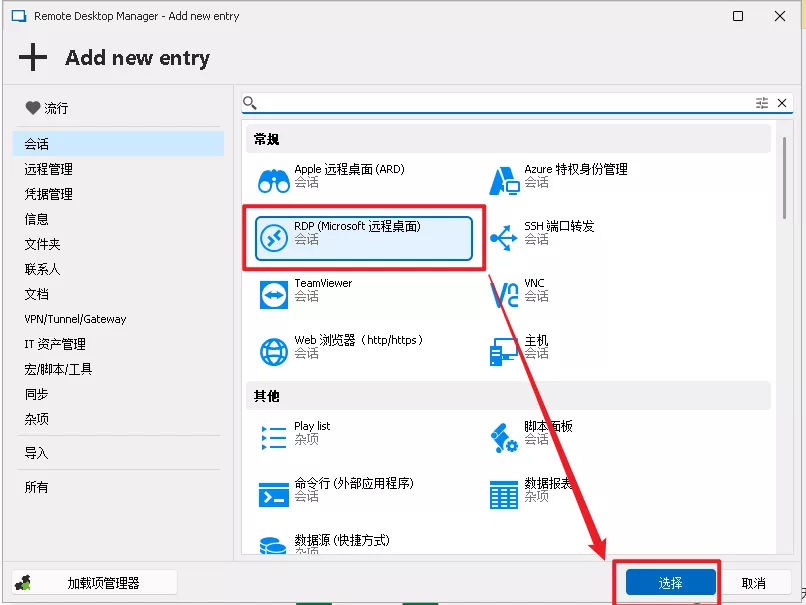
Task: Click the search magnifier icon
Action: coord(250,103)
